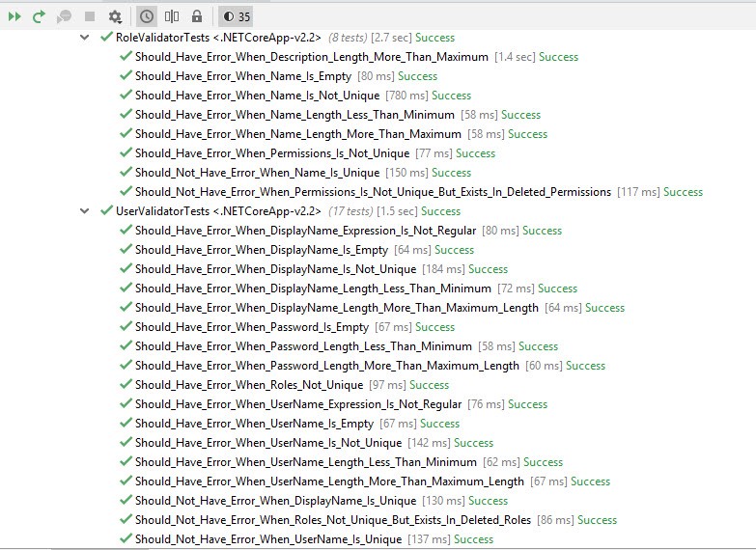Select the Should_Have_Error_When_UserName_Length_Less_Than_Minimum test
756x550 pixels.
pyautogui.click(x=306, y=462)
